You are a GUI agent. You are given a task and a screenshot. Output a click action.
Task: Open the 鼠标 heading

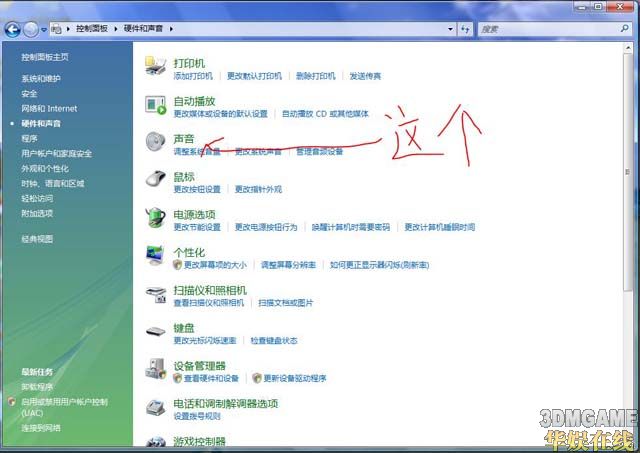tap(184, 177)
